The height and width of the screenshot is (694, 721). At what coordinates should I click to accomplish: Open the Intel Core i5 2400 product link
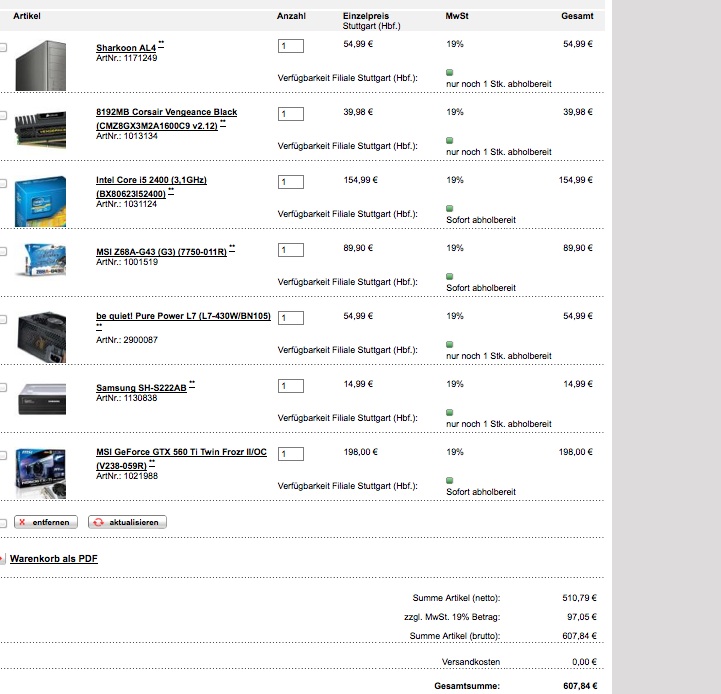click(x=151, y=187)
